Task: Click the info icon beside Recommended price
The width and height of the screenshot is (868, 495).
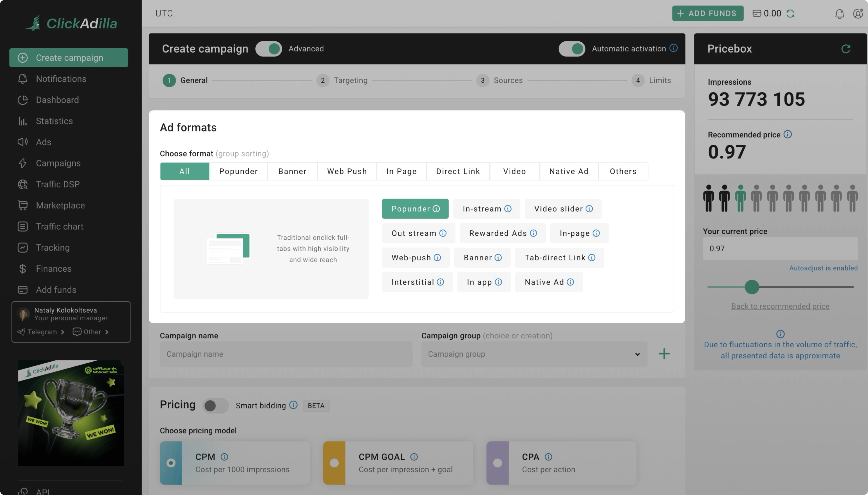Action: tap(787, 134)
